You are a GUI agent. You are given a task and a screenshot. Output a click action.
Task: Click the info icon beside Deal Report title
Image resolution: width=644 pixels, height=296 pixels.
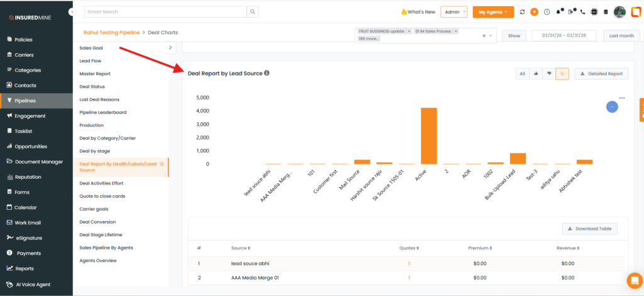pyautogui.click(x=267, y=74)
